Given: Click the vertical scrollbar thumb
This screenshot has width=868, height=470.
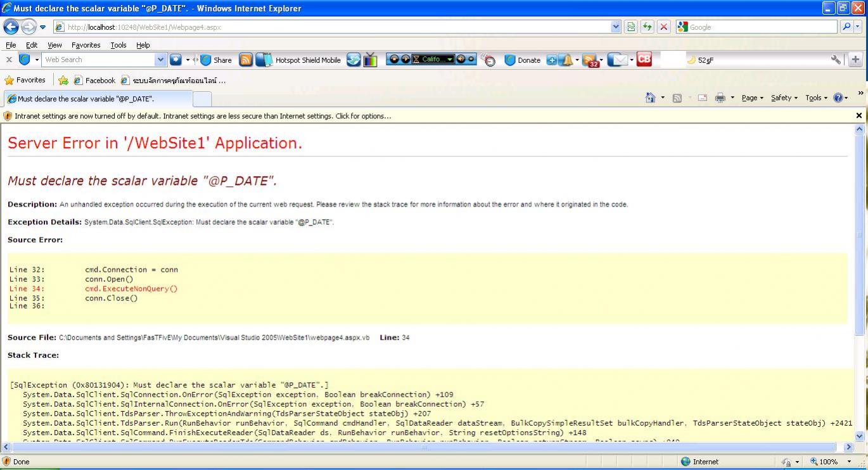Looking at the screenshot, I should 860,234.
